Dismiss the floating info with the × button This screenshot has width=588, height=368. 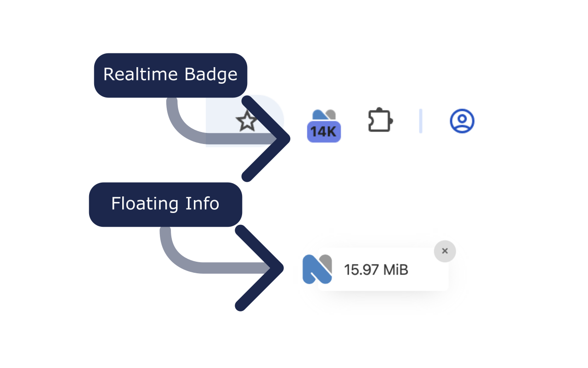(x=445, y=251)
